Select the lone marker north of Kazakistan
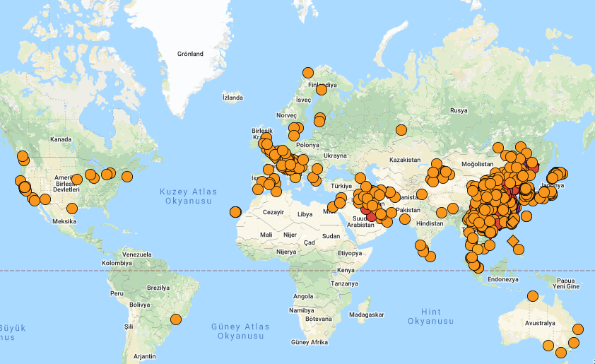595x364 pixels. pyautogui.click(x=401, y=130)
